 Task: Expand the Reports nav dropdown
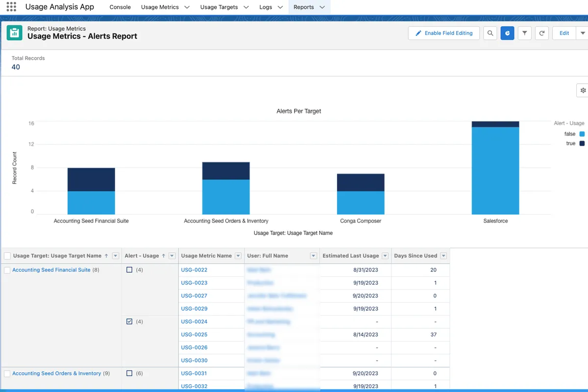[322, 7]
